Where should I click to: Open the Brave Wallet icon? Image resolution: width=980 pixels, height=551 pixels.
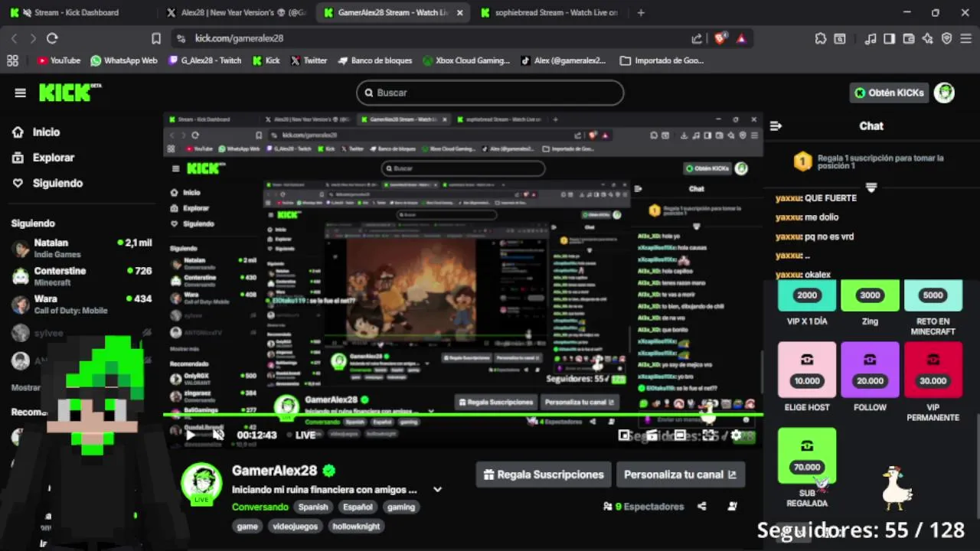[909, 38]
